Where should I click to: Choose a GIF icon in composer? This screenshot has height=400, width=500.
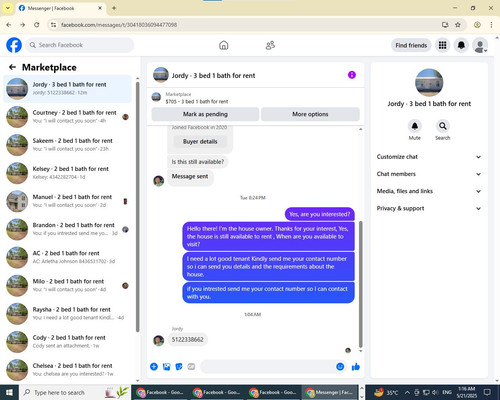[191, 367]
